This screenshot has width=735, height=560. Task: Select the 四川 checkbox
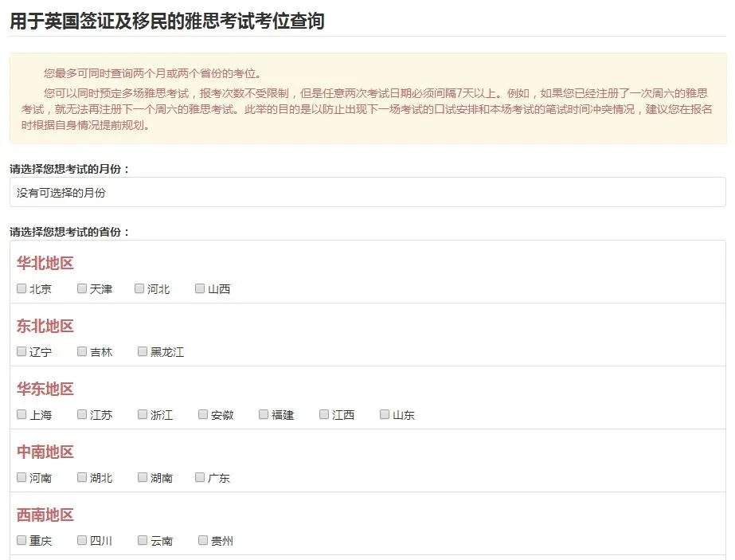pos(82,540)
